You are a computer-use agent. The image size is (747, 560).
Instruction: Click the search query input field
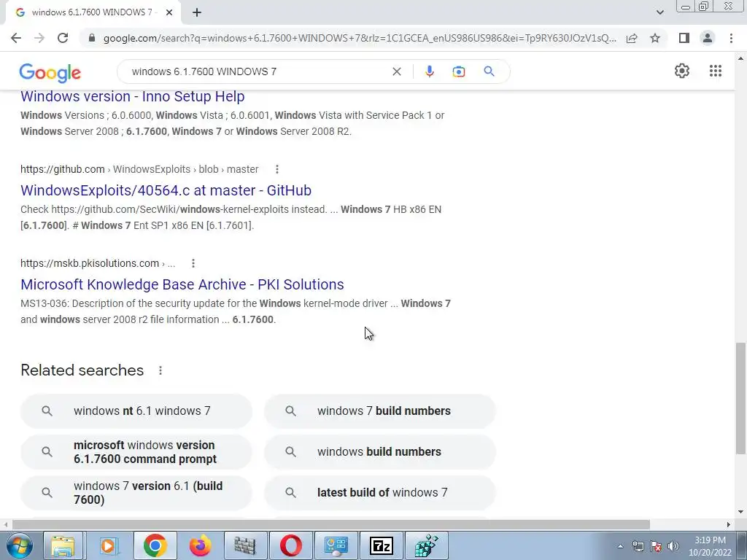[x=258, y=71]
